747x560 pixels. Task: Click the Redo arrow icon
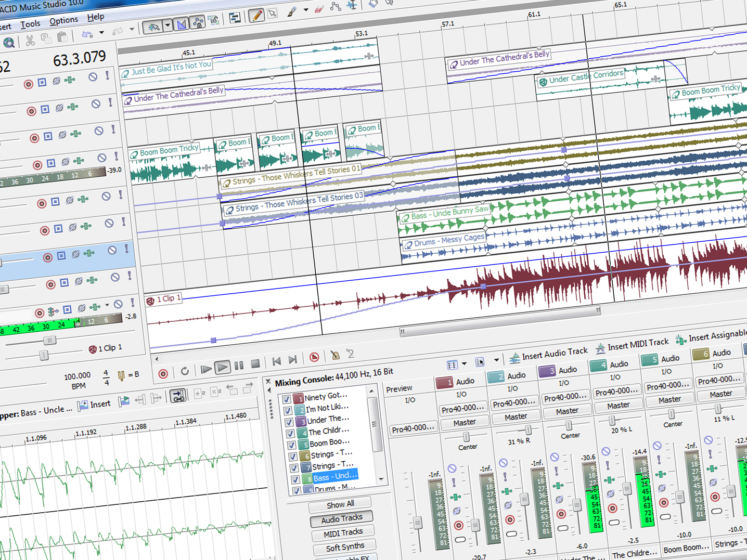(x=118, y=32)
